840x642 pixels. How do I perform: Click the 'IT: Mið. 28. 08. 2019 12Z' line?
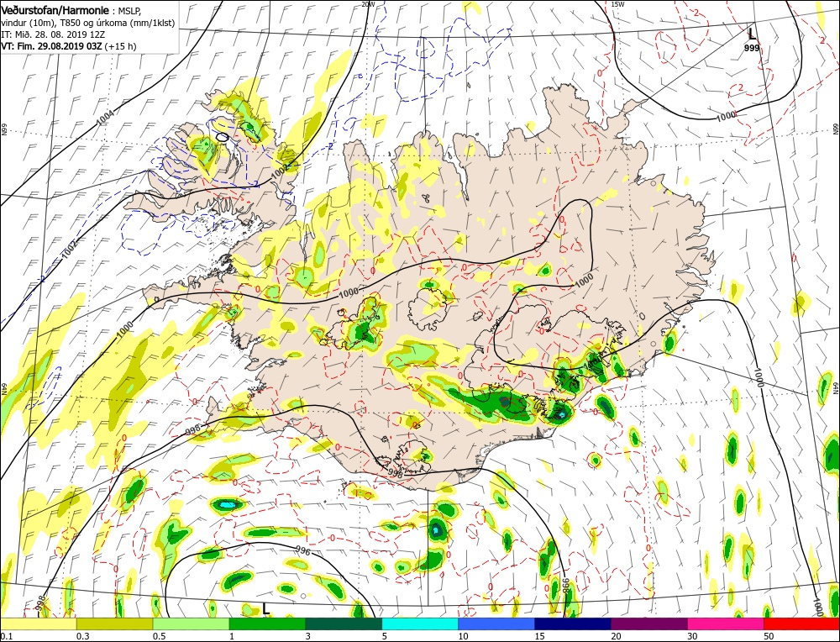[52, 34]
